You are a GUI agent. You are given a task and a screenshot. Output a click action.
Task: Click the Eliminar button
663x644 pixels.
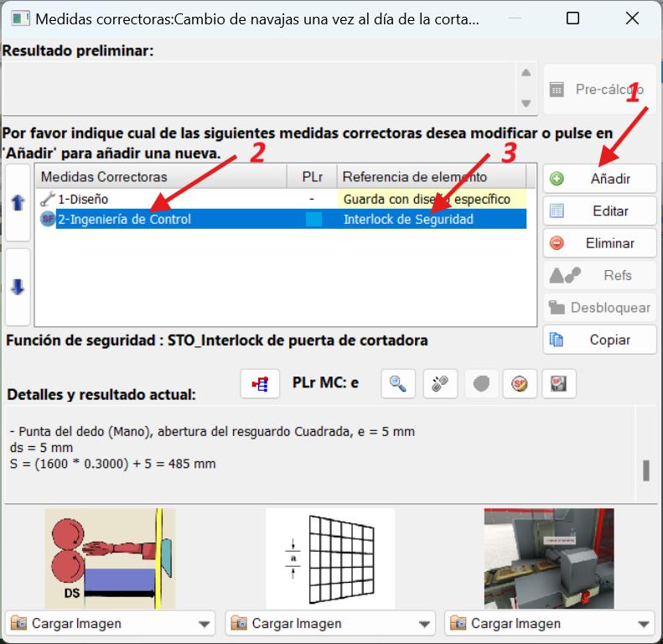599,243
